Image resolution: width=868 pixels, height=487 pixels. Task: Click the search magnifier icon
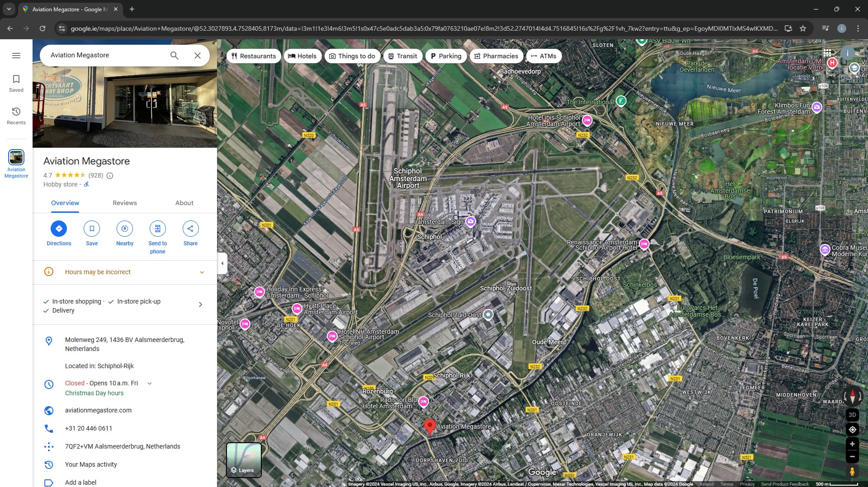175,56
